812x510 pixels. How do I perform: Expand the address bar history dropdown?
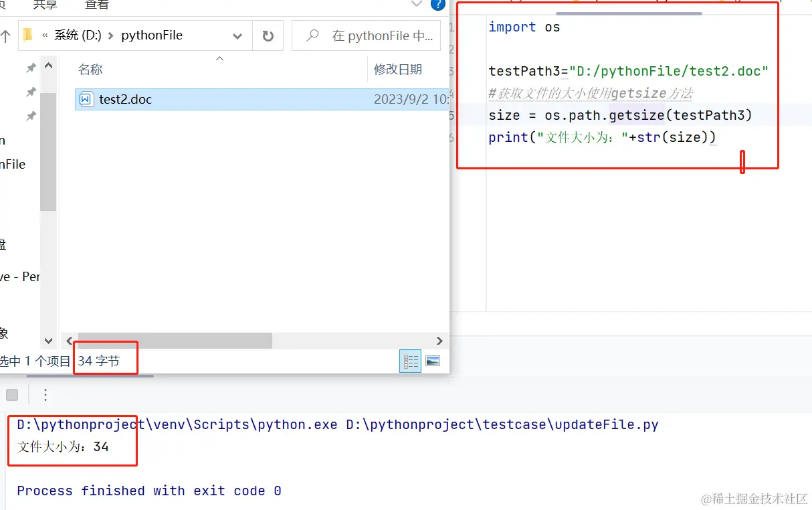237,36
